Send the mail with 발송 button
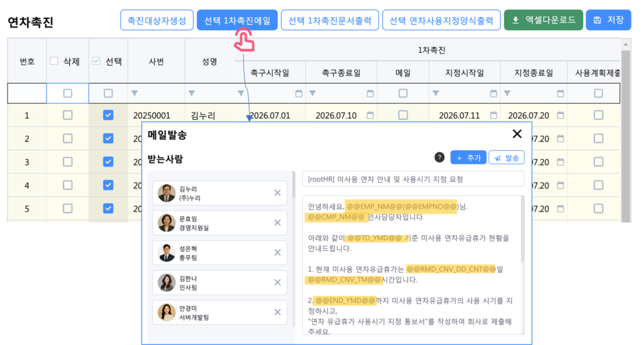Screen dimensions: 644x345 (506, 158)
